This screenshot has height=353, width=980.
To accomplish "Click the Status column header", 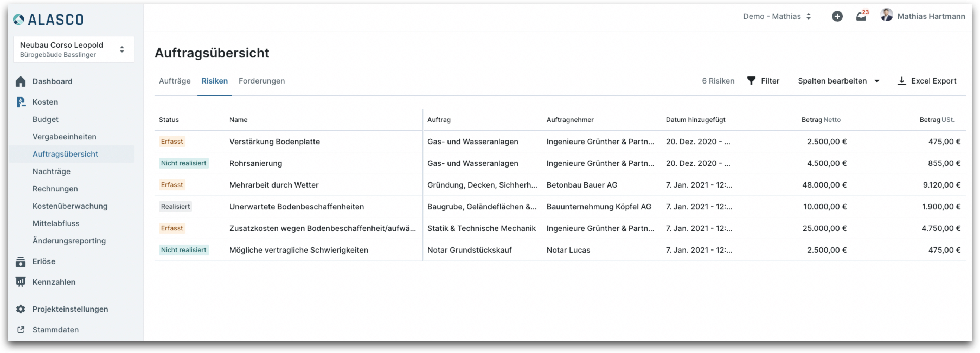I will [169, 120].
